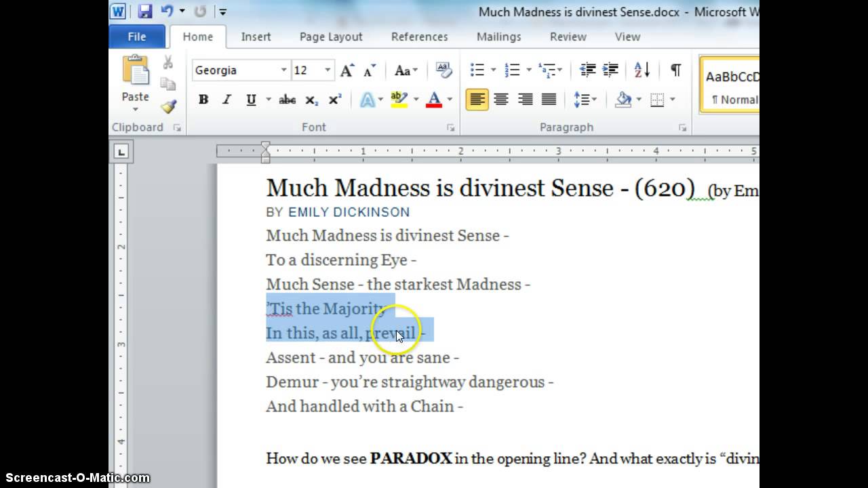Open the Mailings tab
The height and width of the screenshot is (488, 868).
point(498,37)
